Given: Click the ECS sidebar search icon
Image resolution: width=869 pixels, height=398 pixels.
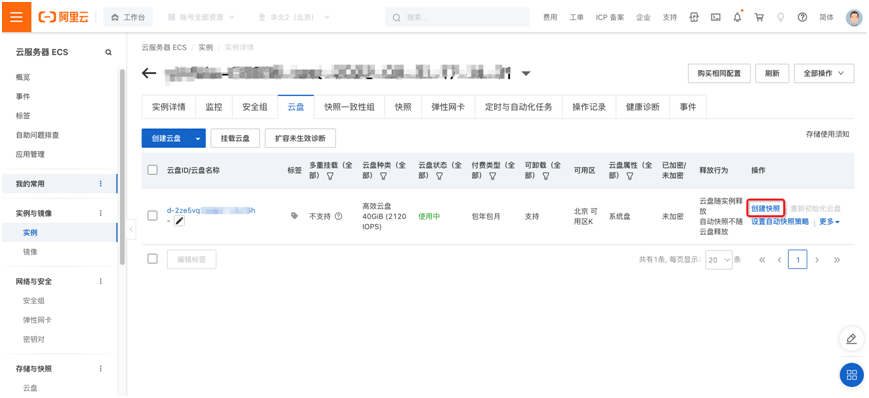Looking at the screenshot, I should 109,52.
